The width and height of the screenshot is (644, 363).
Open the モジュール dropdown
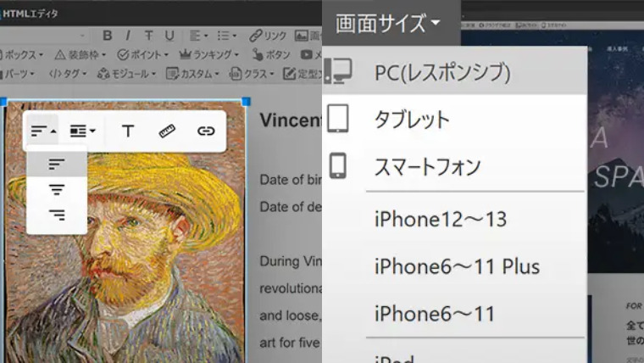(x=126, y=74)
